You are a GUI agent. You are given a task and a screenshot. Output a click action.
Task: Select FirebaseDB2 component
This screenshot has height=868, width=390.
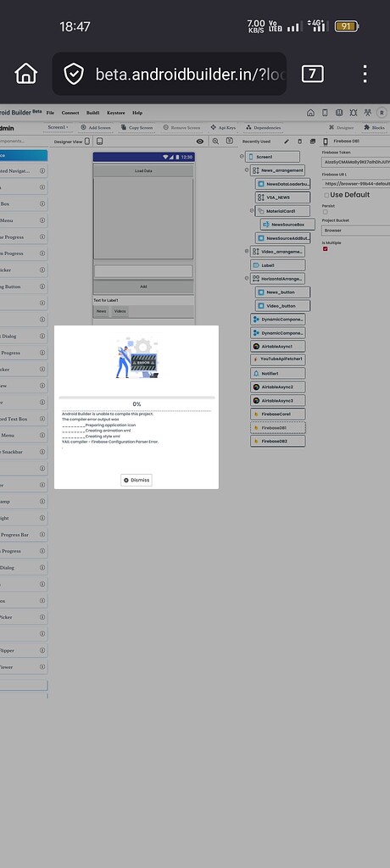[277, 441]
